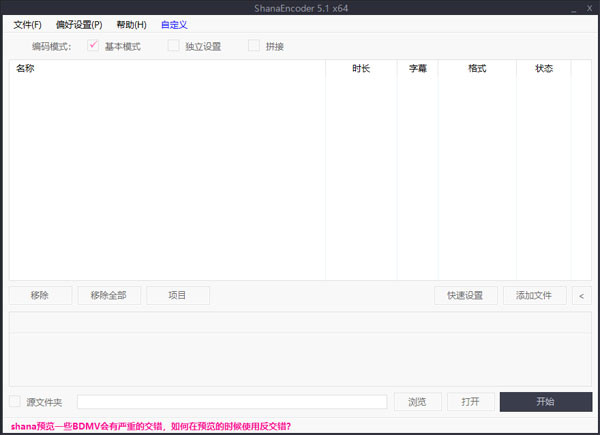The image size is (600, 435).
Task: Toggle the 基本模式 encoding mode checkbox
Action: coord(94,46)
